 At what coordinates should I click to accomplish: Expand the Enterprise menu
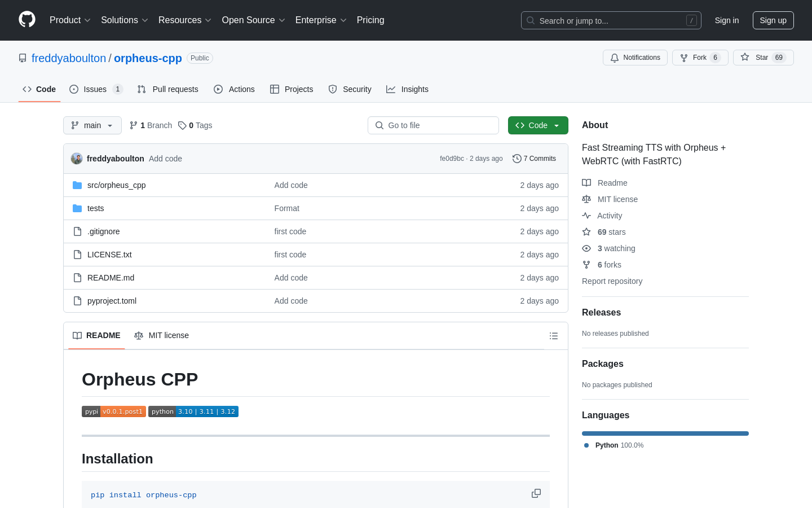tap(321, 20)
